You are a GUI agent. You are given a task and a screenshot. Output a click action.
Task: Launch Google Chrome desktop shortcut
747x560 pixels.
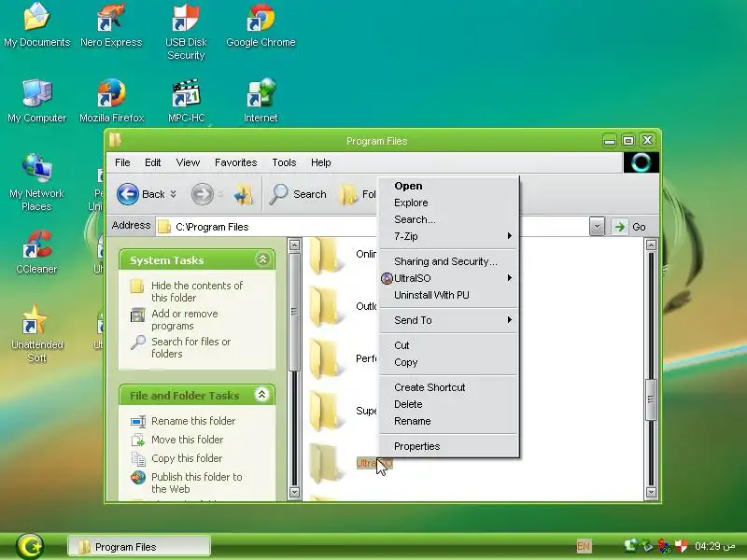coord(261,25)
